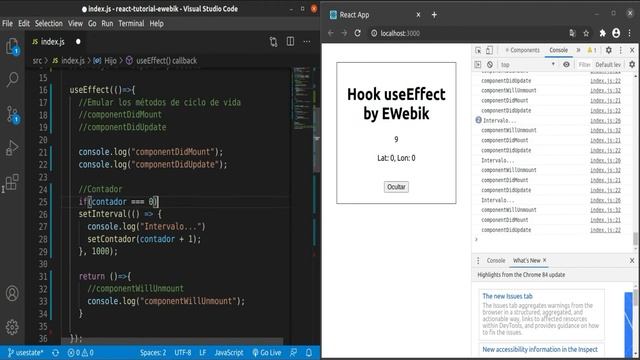640x360 pixels.
Task: Click browser forward arrow
Action: pos(344,33)
